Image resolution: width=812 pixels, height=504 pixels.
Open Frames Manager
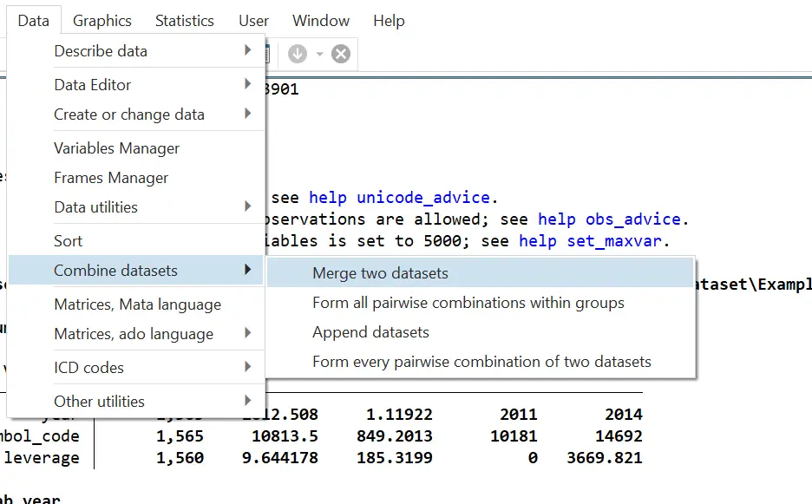[x=111, y=178]
